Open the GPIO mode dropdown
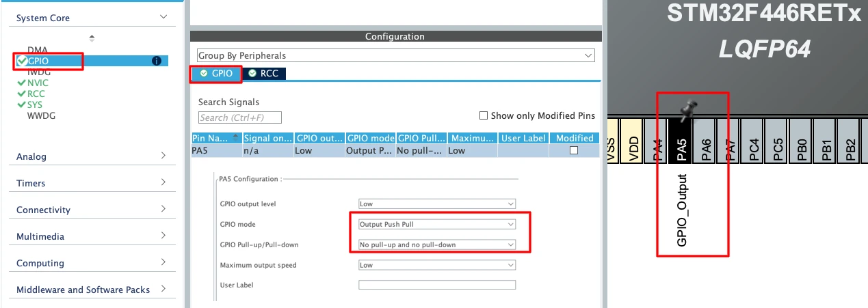Screen dimensions: 868x308 tap(437, 224)
